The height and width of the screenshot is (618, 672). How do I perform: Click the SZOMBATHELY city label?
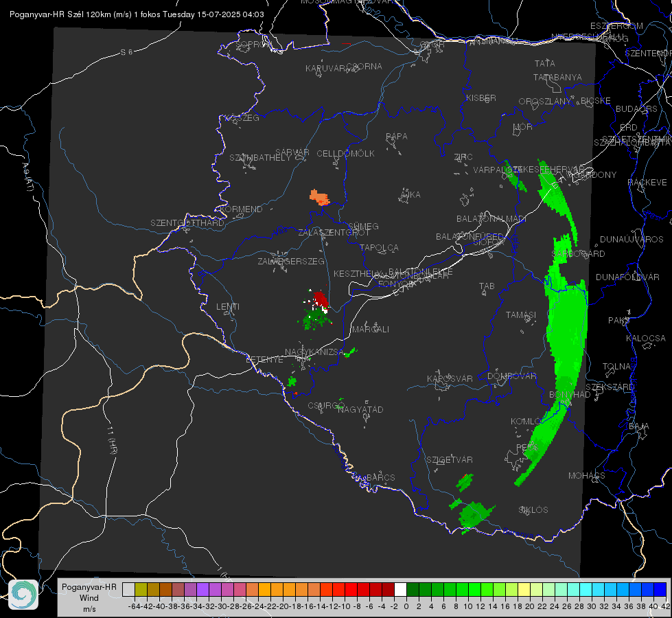pyautogui.click(x=260, y=158)
